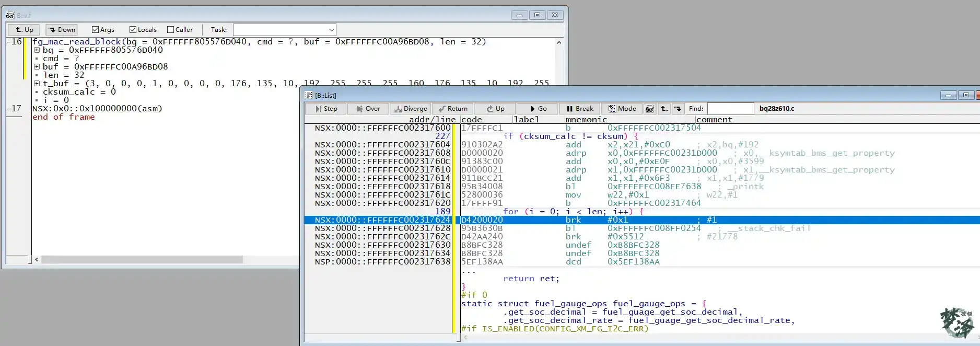
Task: Click the left scroll arrow in the frame window
Action: (37, 259)
